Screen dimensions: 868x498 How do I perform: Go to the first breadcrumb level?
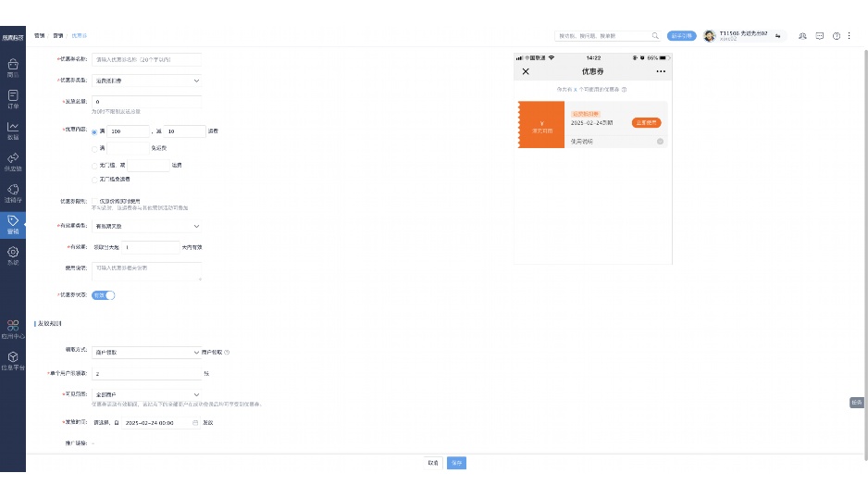click(x=39, y=35)
